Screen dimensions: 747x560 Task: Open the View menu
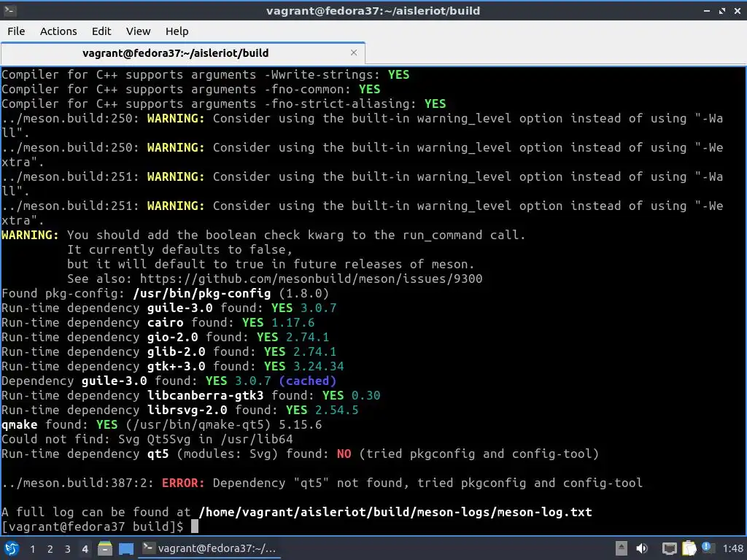(138, 31)
